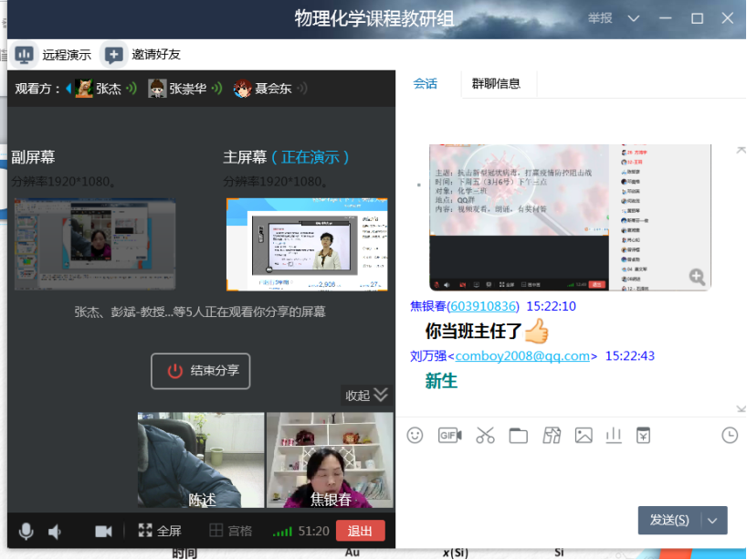The height and width of the screenshot is (560, 747).
Task: Toggle the speaker audio off
Action: (55, 530)
